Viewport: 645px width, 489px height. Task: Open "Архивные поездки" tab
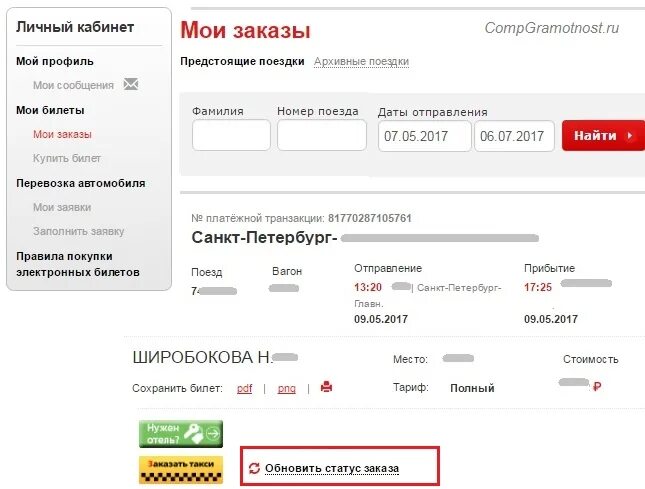tap(361, 61)
